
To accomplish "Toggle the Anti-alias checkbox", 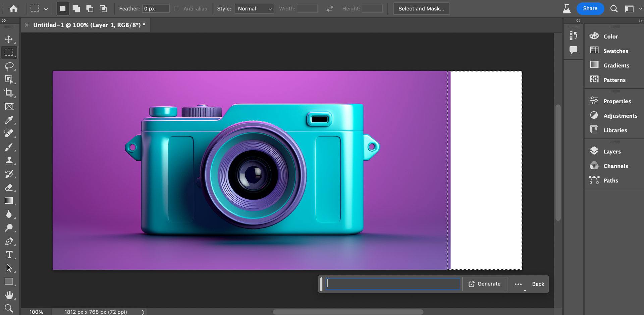I will [177, 9].
